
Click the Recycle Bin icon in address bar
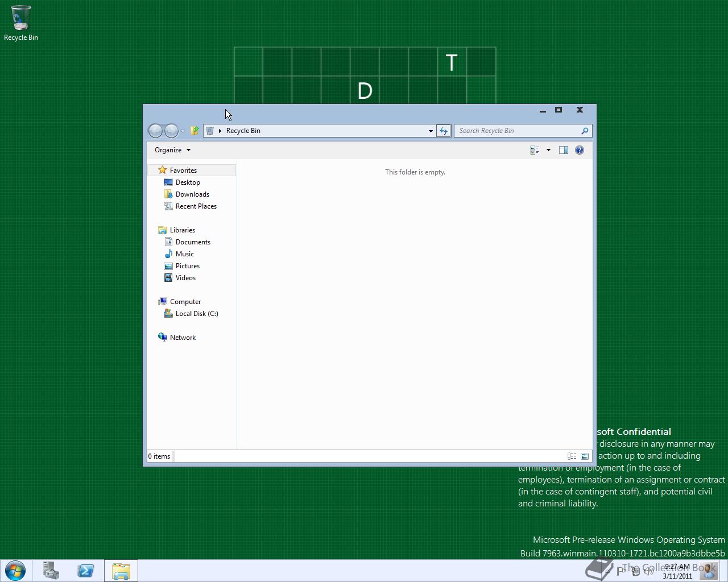[x=210, y=131]
